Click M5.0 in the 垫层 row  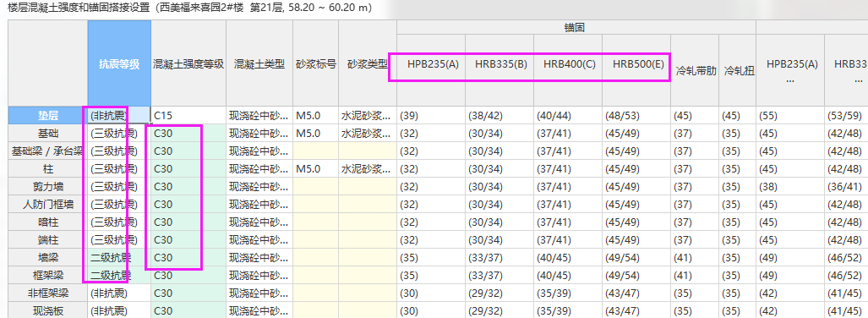click(x=316, y=116)
